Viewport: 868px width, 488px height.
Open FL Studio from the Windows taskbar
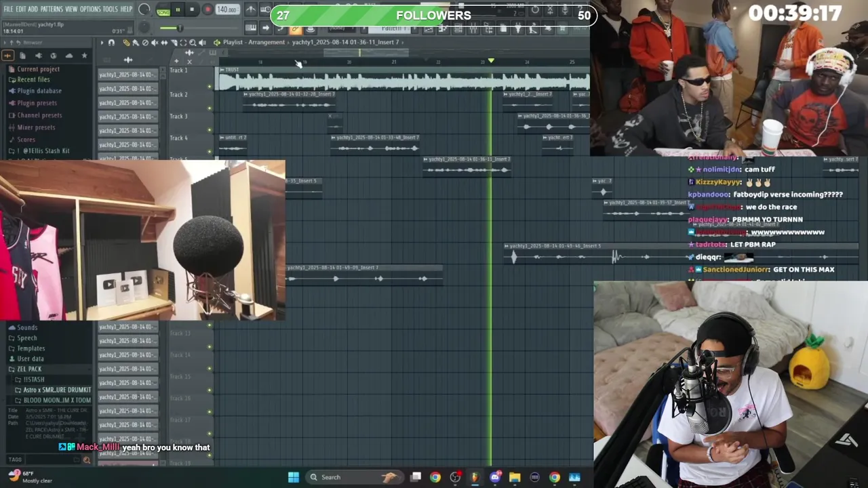[x=475, y=477]
